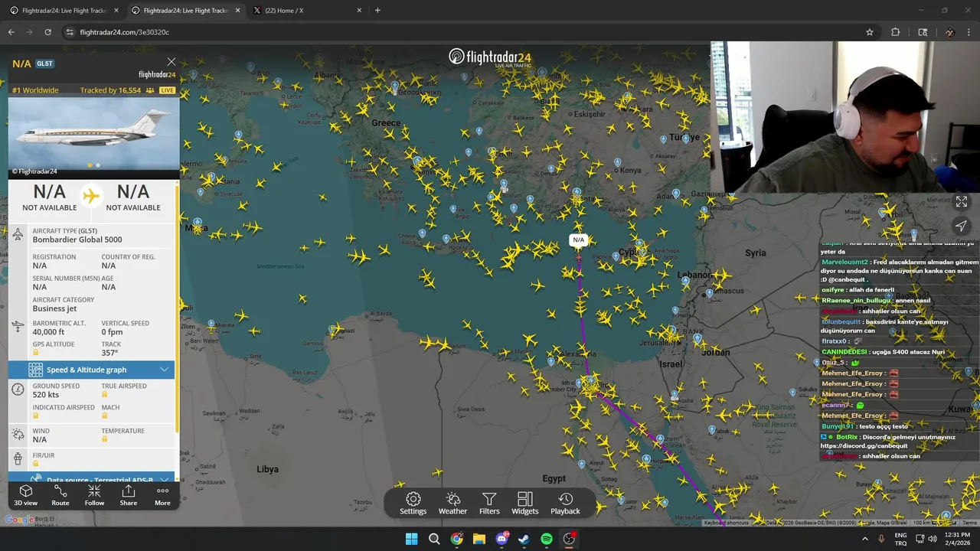Click the N/A flight label on map
980x551 pixels.
[x=578, y=240]
